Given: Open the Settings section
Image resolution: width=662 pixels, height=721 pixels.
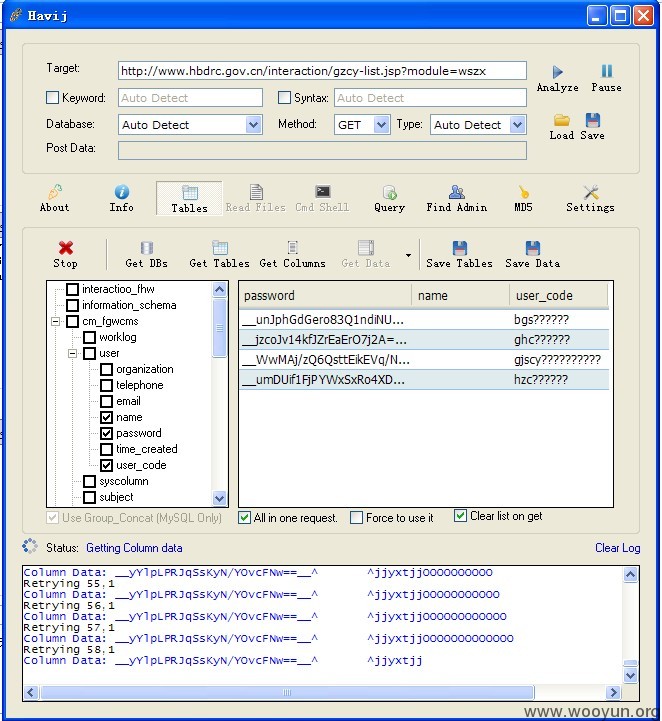Looking at the screenshot, I should tap(590, 199).
